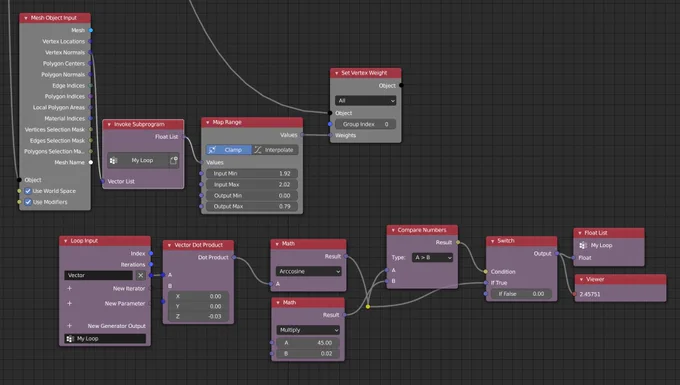
Task: Click the Output Max value field
Action: [x=252, y=207]
